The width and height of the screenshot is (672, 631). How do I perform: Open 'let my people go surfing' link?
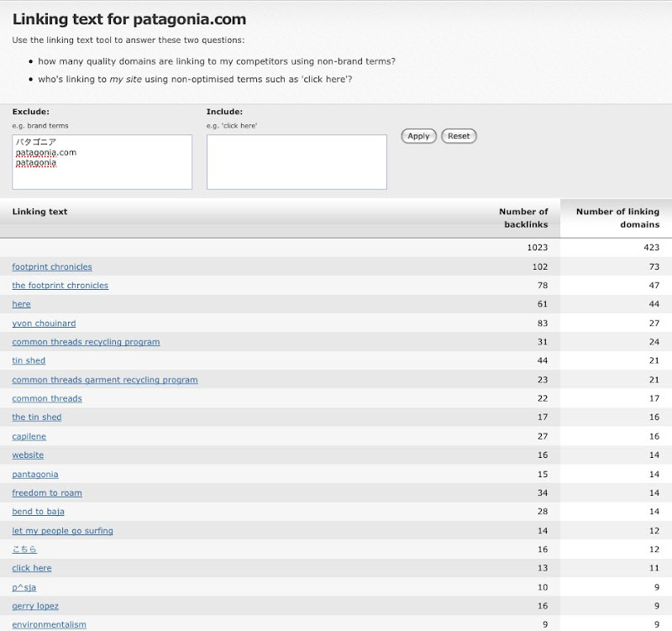point(62,531)
